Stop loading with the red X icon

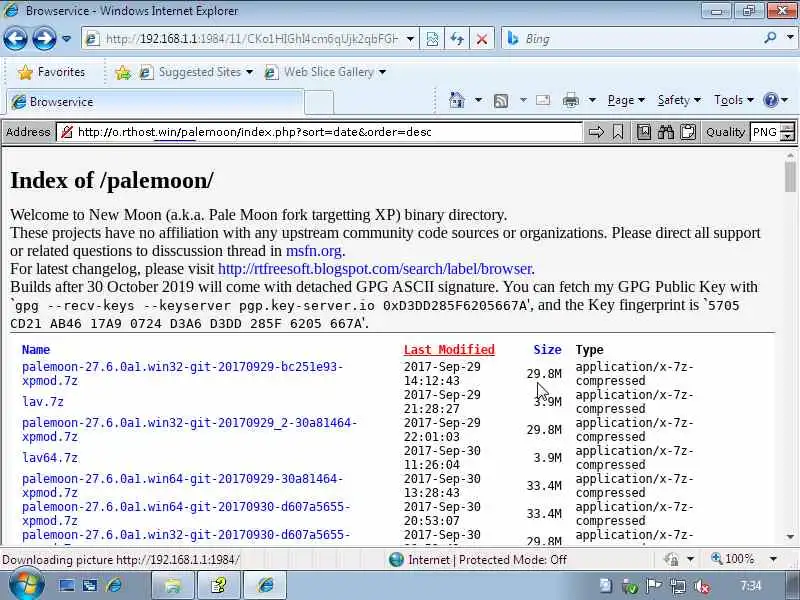point(481,39)
